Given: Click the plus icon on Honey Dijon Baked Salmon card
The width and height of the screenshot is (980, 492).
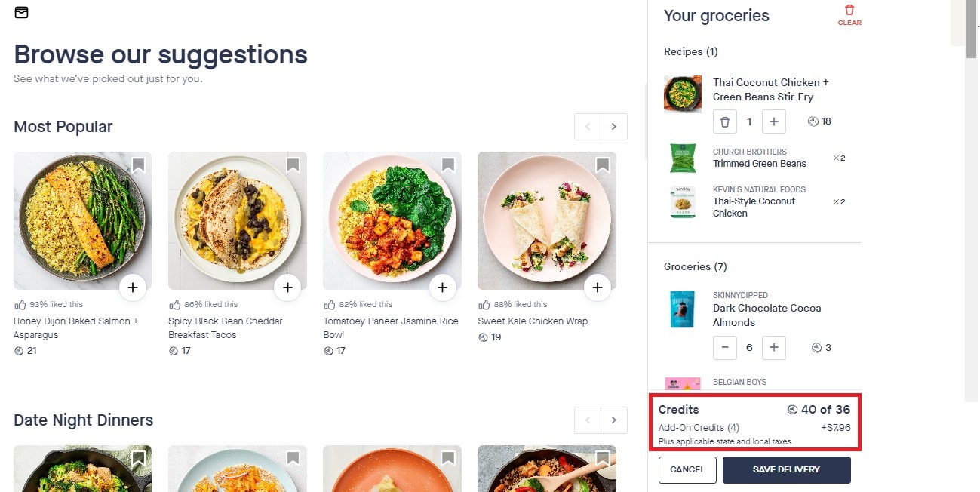Looking at the screenshot, I should tap(133, 288).
